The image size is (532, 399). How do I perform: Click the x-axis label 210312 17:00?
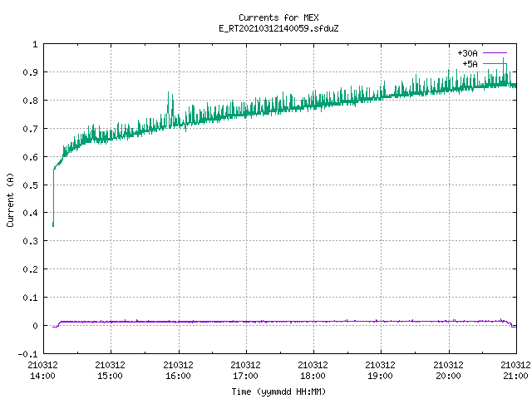tap(245, 370)
